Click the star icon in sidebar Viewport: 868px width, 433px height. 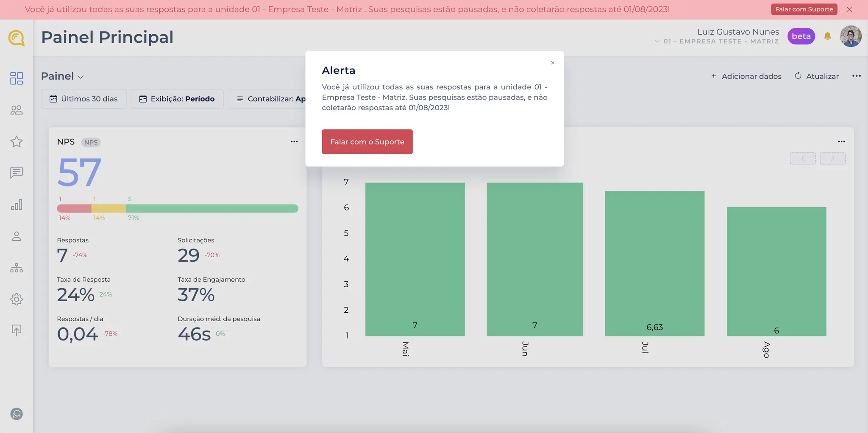tap(17, 142)
